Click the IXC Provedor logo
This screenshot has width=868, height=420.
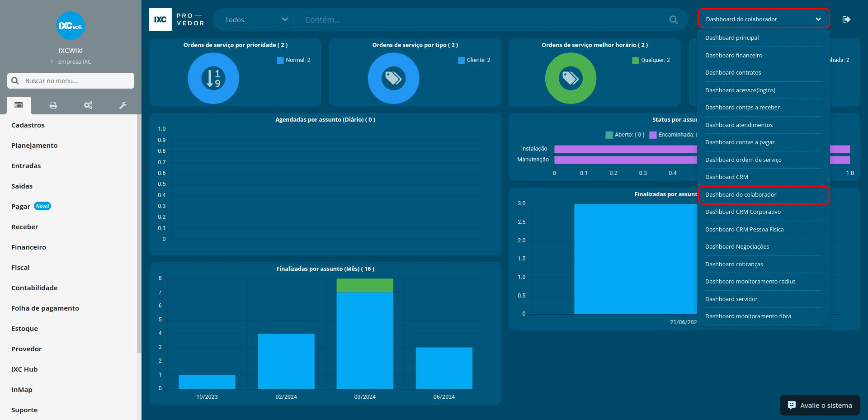click(x=177, y=19)
